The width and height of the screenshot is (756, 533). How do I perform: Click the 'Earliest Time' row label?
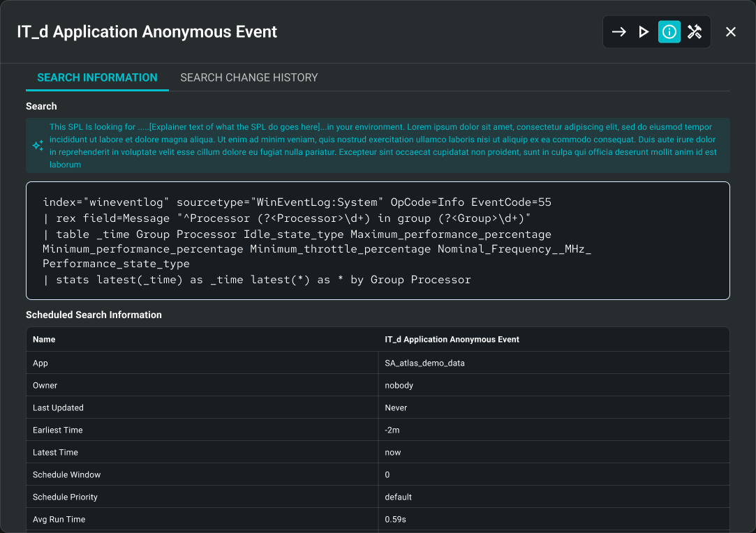[x=58, y=430]
